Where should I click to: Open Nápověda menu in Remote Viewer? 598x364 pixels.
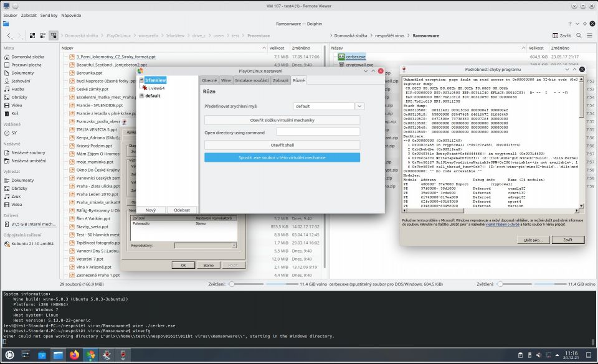(71, 15)
